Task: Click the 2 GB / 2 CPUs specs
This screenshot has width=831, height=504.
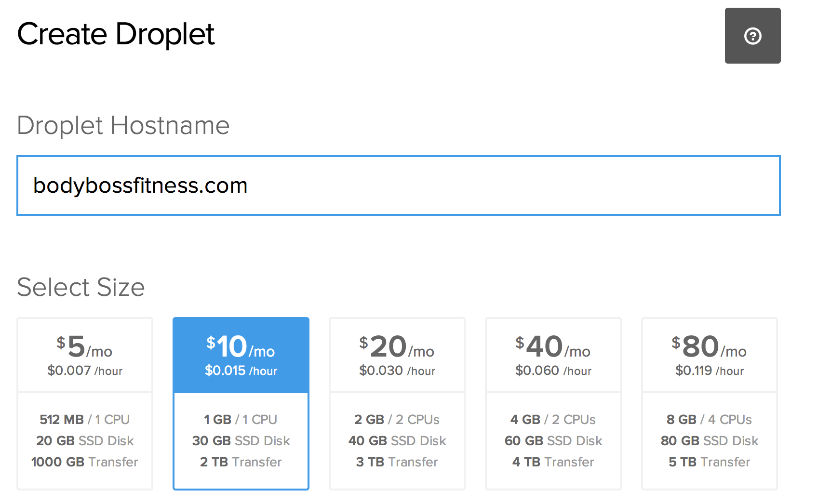Action: (x=397, y=420)
